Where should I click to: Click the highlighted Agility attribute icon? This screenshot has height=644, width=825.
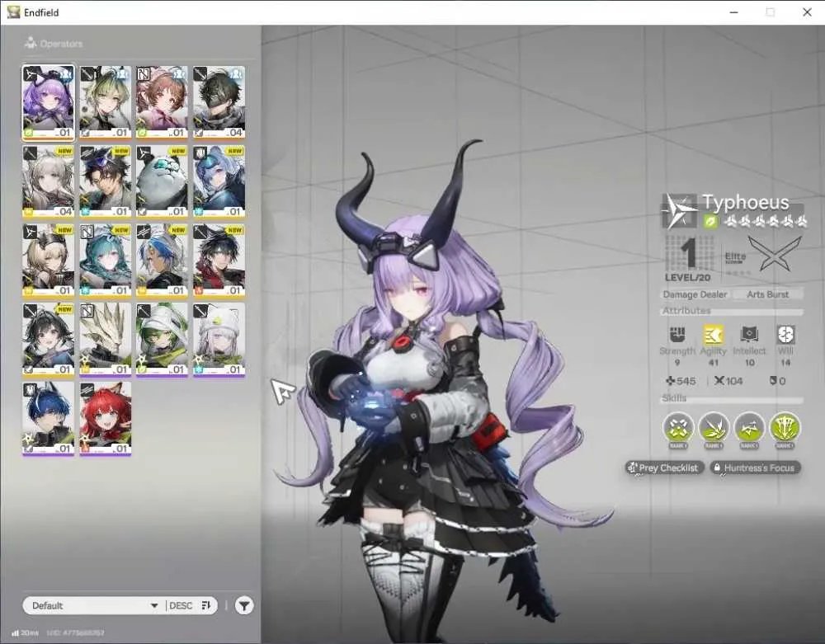click(x=713, y=334)
